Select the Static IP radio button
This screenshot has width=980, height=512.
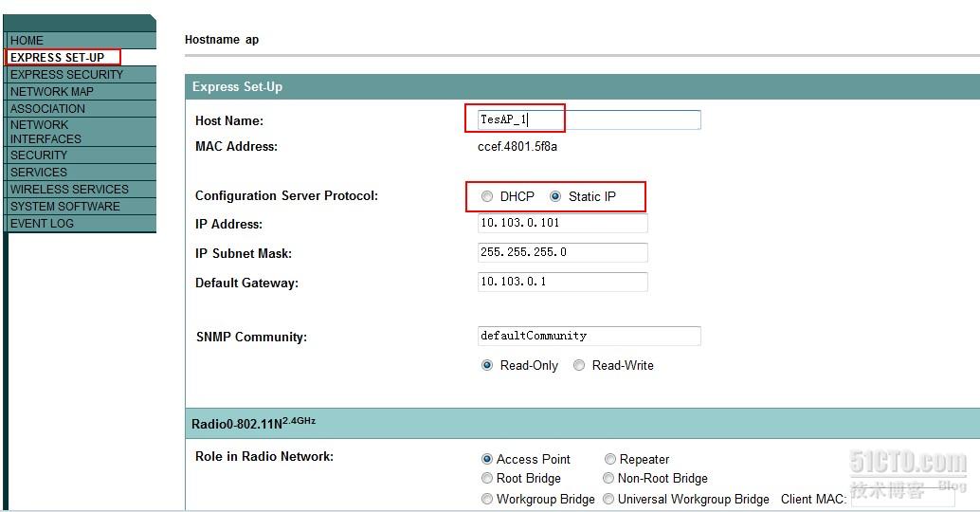pos(555,196)
